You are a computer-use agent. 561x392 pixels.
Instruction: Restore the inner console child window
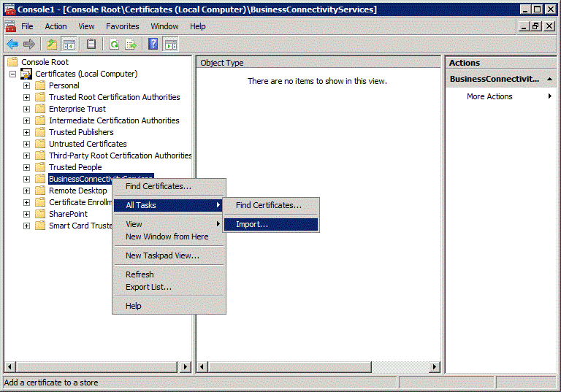click(x=535, y=26)
